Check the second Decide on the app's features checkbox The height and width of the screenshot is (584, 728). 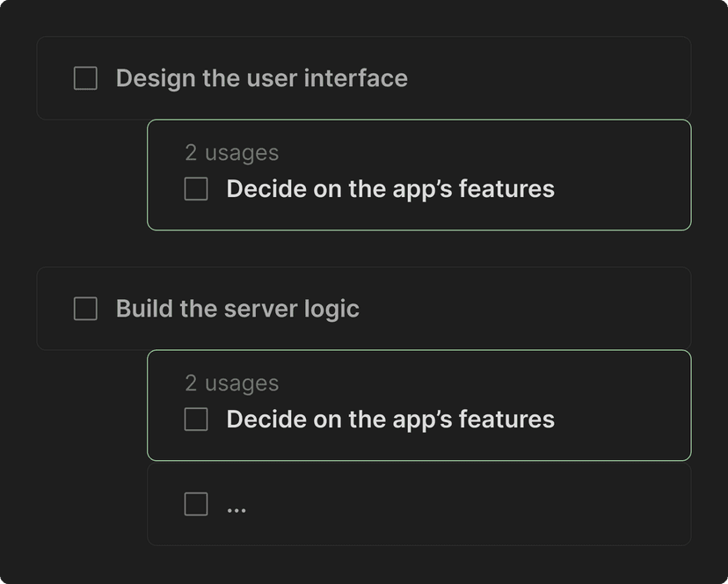pos(195,419)
